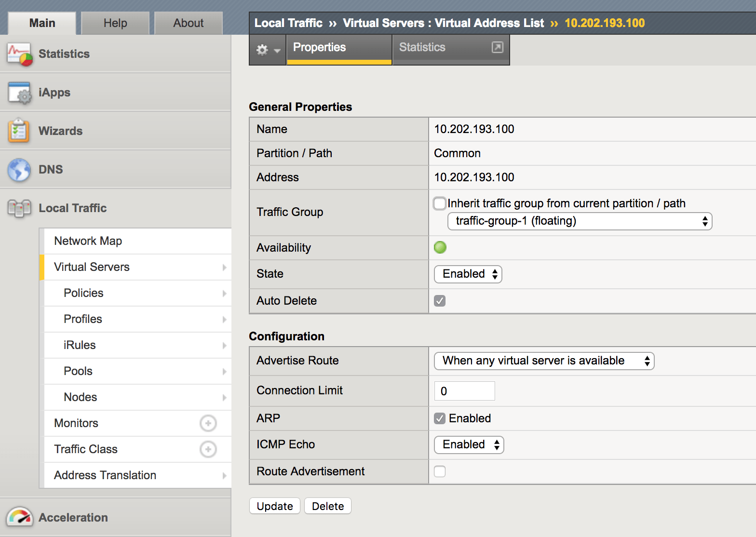756x537 pixels.
Task: Click the Name value 10.202.193.100
Action: pos(474,129)
